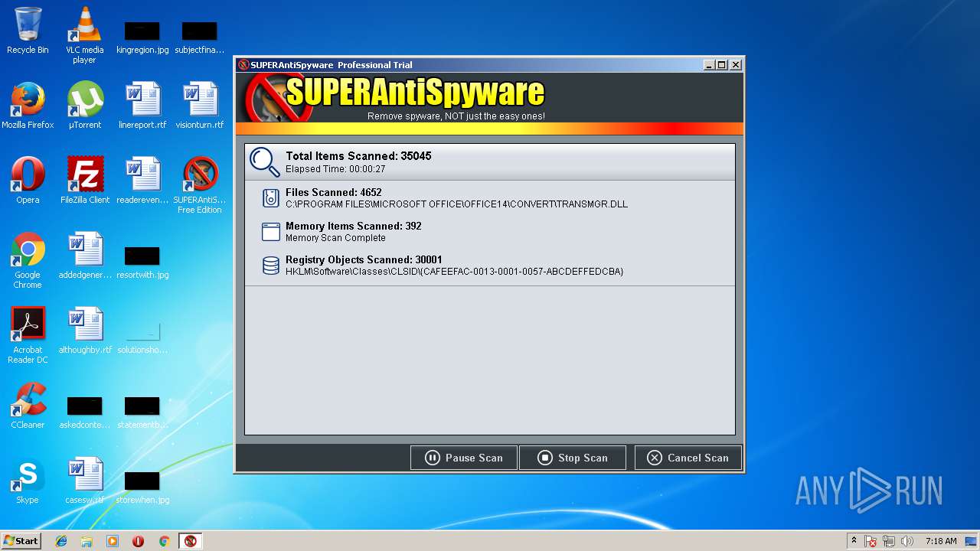Open Chrome from the taskbar
980x551 pixels.
tap(164, 541)
